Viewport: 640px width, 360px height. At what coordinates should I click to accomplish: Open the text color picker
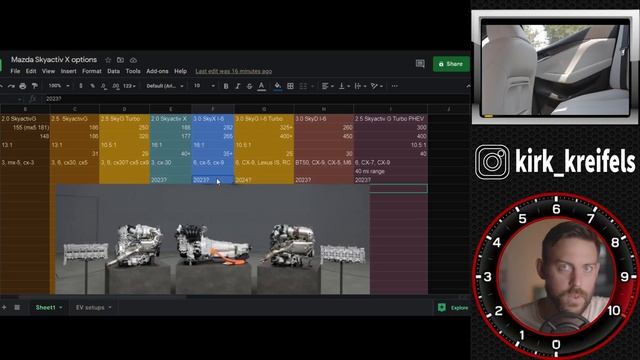pos(262,86)
